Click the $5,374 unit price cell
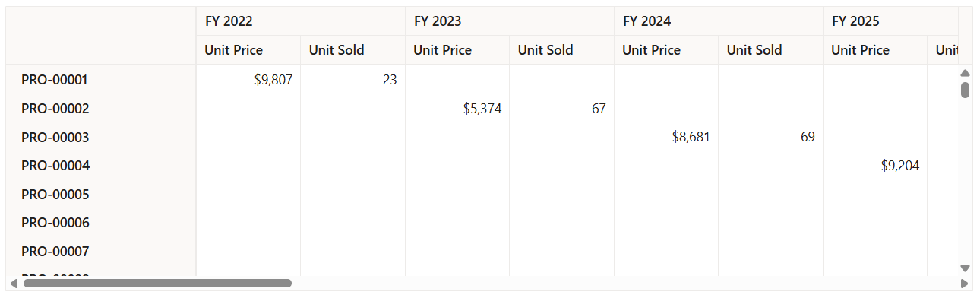This screenshot has width=980, height=298. (457, 108)
